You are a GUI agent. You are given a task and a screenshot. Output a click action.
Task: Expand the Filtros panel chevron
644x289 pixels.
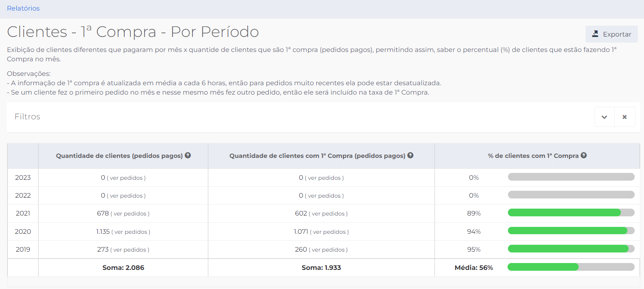(x=604, y=117)
